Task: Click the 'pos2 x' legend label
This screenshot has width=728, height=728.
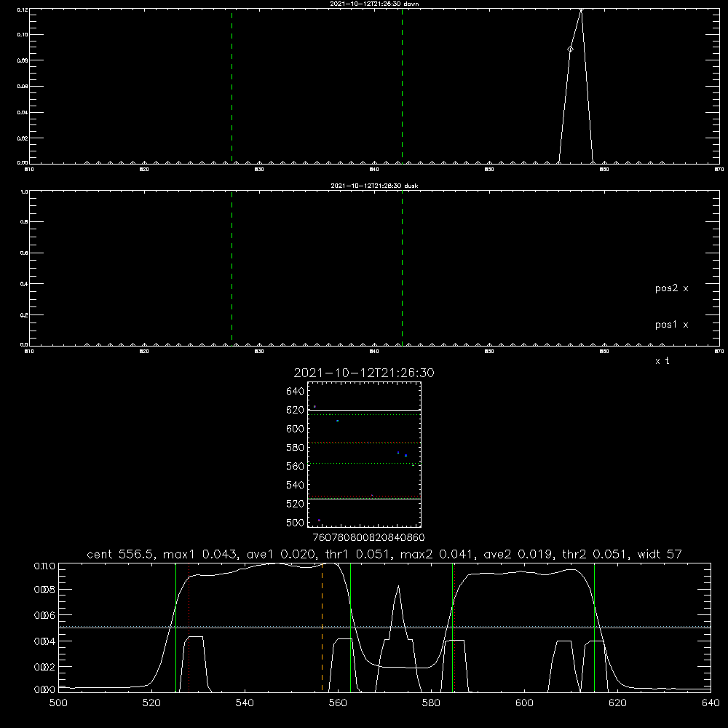Action: (671, 288)
